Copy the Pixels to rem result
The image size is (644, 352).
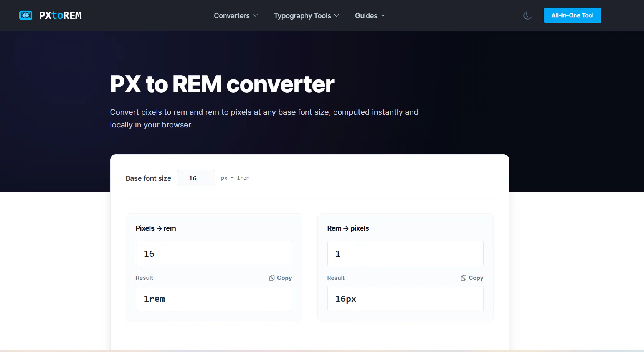(x=281, y=278)
